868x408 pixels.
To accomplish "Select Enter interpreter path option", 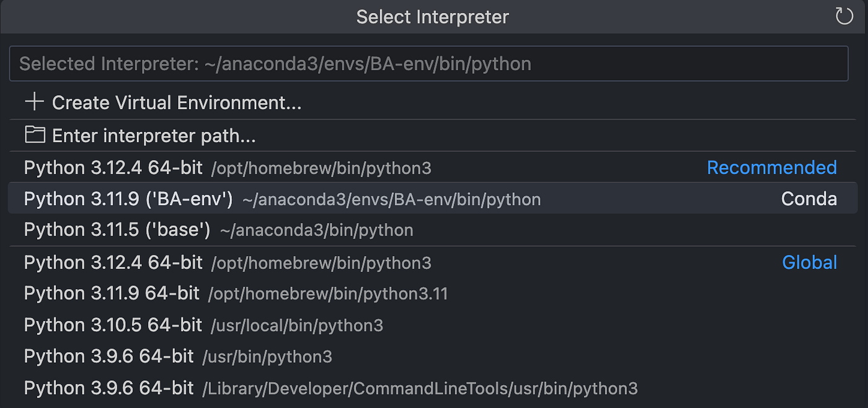I will tap(154, 136).
